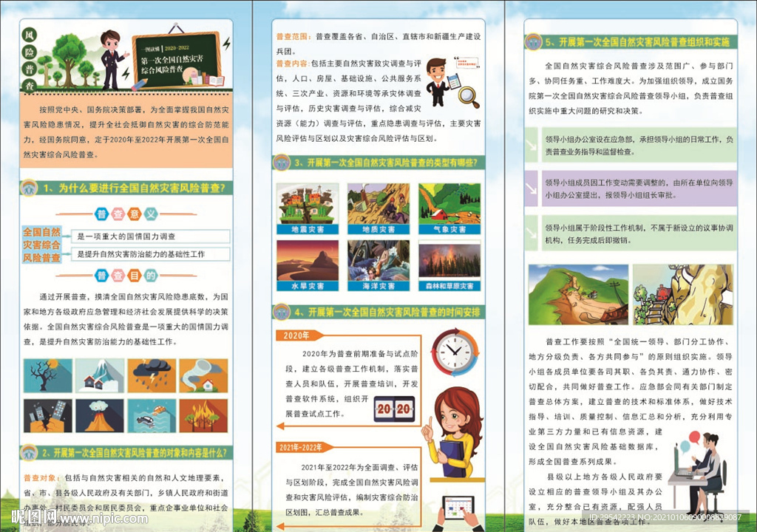The width and height of the screenshot is (757, 532).
Task: Click the 2020年 timeline label
Action: pyautogui.click(x=298, y=335)
